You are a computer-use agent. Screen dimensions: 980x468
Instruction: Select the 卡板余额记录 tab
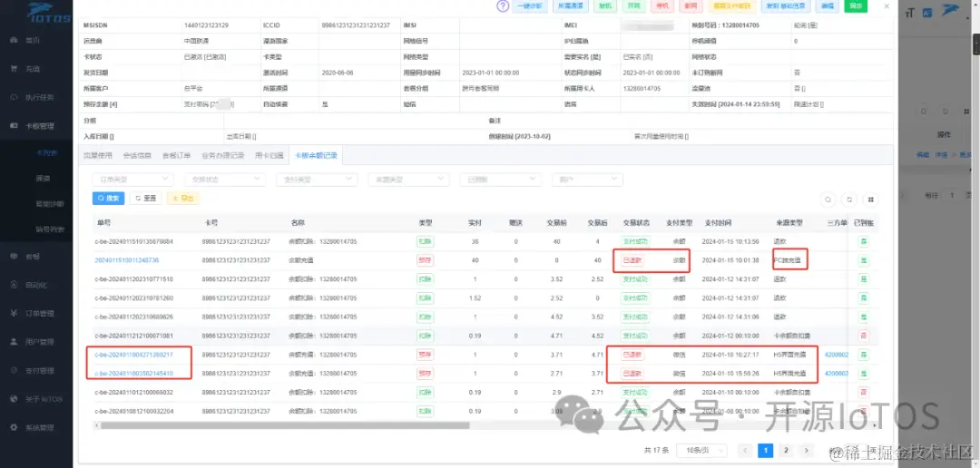tap(316, 155)
